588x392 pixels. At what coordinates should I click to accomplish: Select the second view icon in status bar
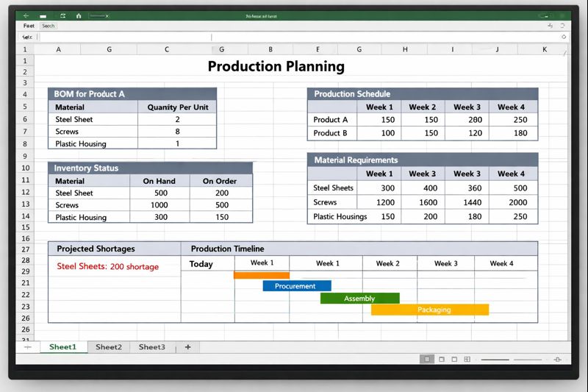[442, 359]
